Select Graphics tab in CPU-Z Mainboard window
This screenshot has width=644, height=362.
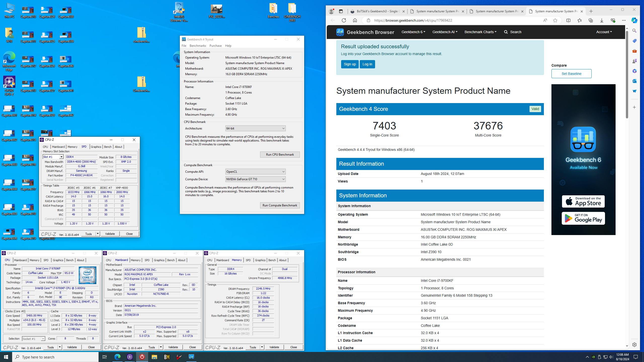tap(159, 260)
